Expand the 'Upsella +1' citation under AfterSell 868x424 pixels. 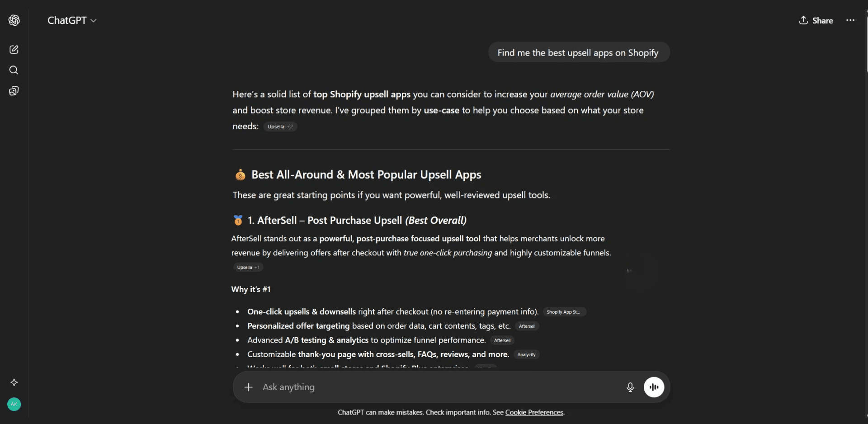coord(248,267)
